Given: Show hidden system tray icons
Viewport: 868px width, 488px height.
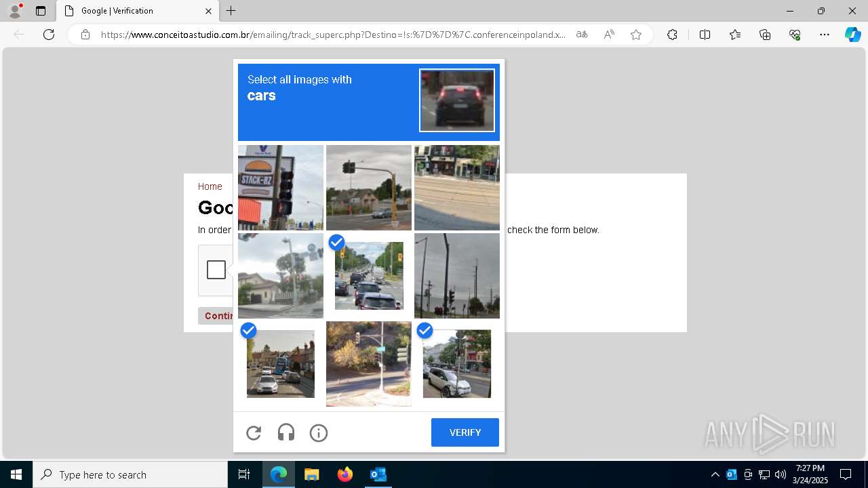Looking at the screenshot, I should pos(715,474).
